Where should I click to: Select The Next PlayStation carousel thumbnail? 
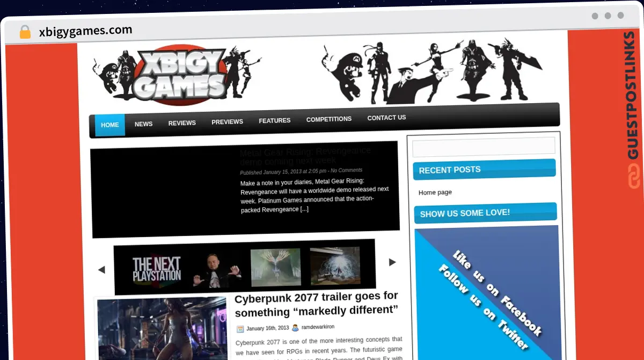(157, 269)
